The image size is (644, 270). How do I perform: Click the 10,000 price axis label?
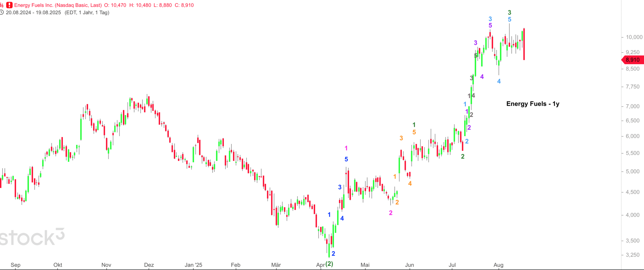point(634,37)
